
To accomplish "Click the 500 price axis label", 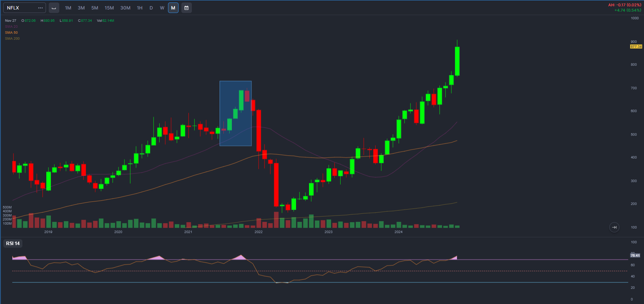I will pos(634,135).
